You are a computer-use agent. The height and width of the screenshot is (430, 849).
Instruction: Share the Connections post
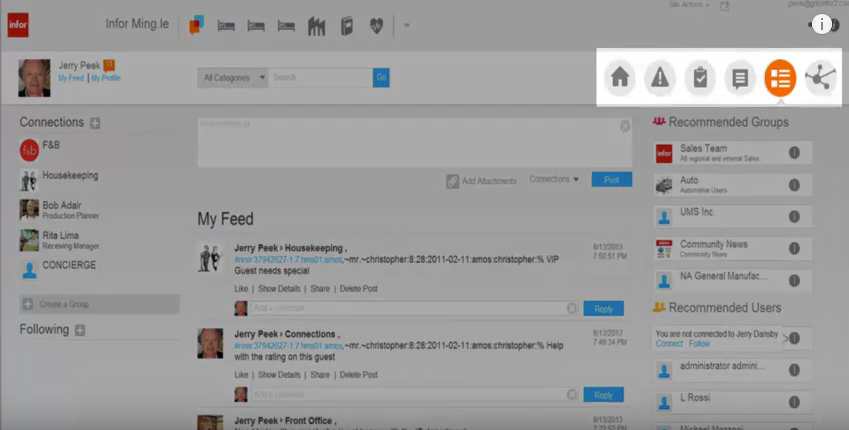coord(320,375)
